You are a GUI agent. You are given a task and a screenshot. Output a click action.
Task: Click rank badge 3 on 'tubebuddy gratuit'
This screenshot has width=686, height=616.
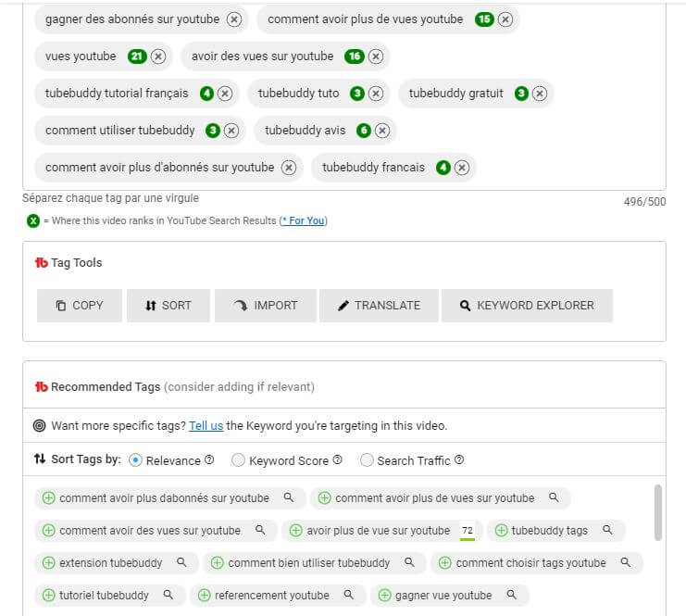tap(521, 94)
